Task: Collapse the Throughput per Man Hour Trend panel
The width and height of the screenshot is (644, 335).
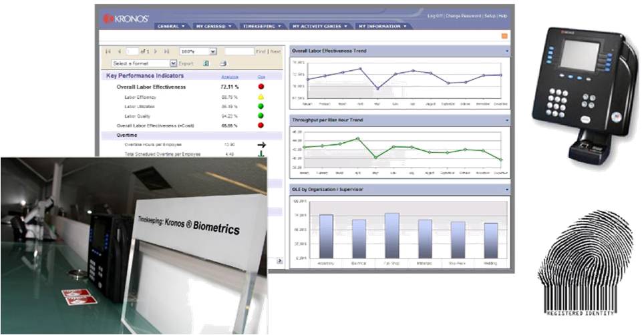Action: click(x=507, y=121)
